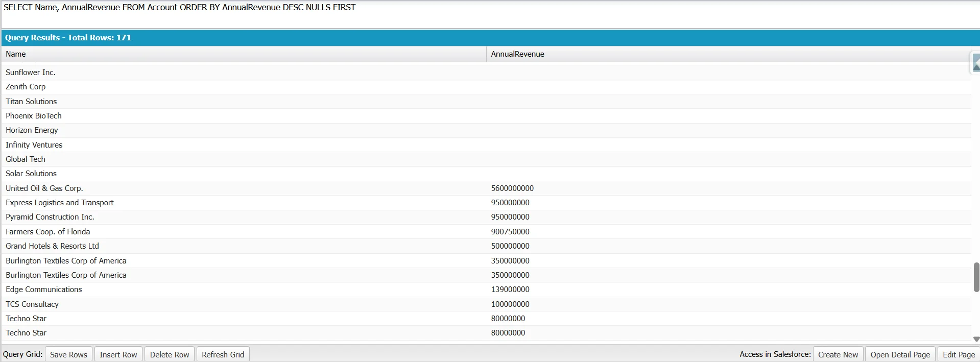Screen dimensions: 980x362
Task: Insert a new row in the grid
Action: (x=118, y=354)
